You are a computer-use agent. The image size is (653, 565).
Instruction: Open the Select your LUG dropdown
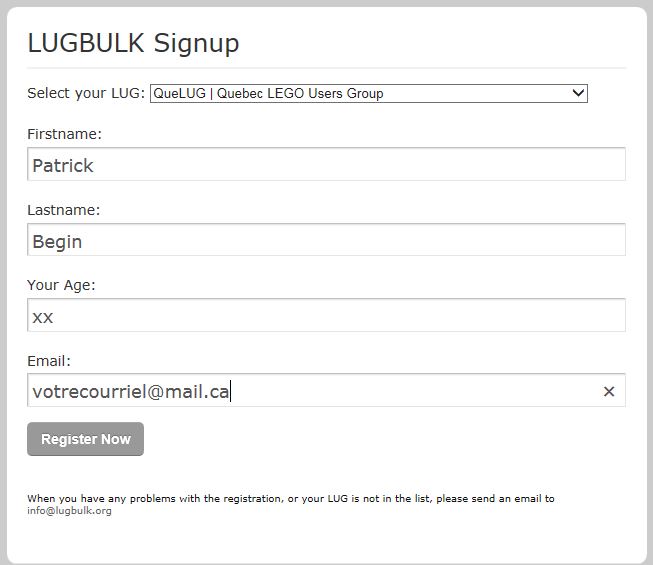click(x=368, y=94)
